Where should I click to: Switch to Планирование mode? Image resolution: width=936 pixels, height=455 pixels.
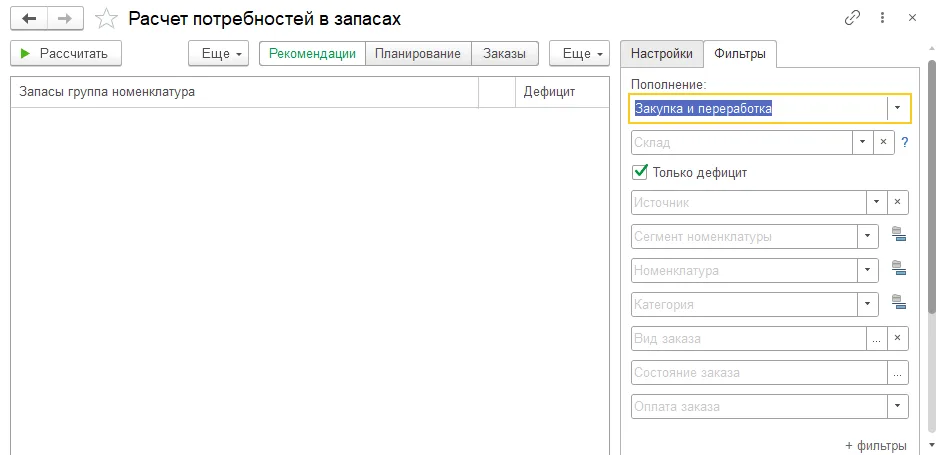418,53
